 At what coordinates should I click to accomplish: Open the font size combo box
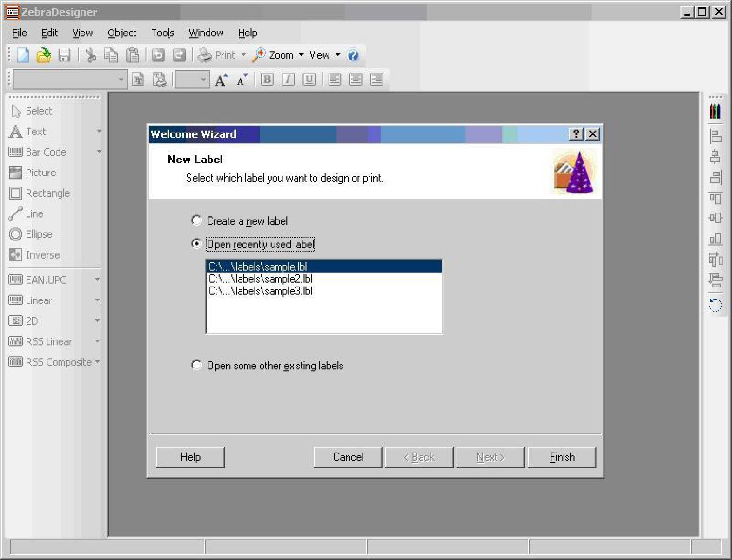[192, 80]
